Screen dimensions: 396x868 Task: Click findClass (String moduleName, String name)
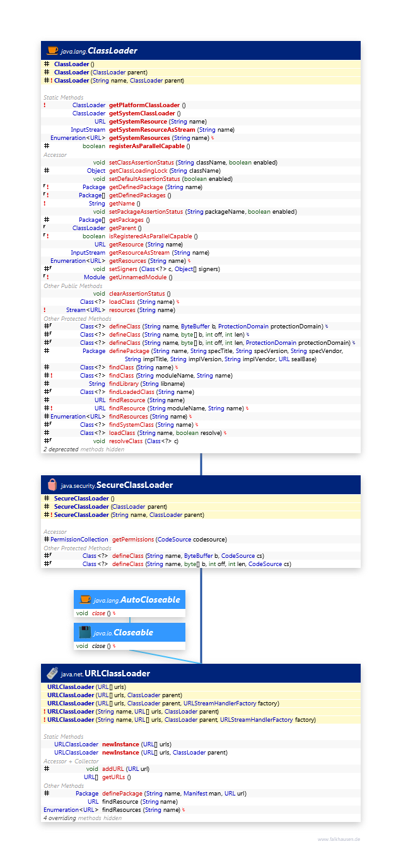(x=170, y=376)
